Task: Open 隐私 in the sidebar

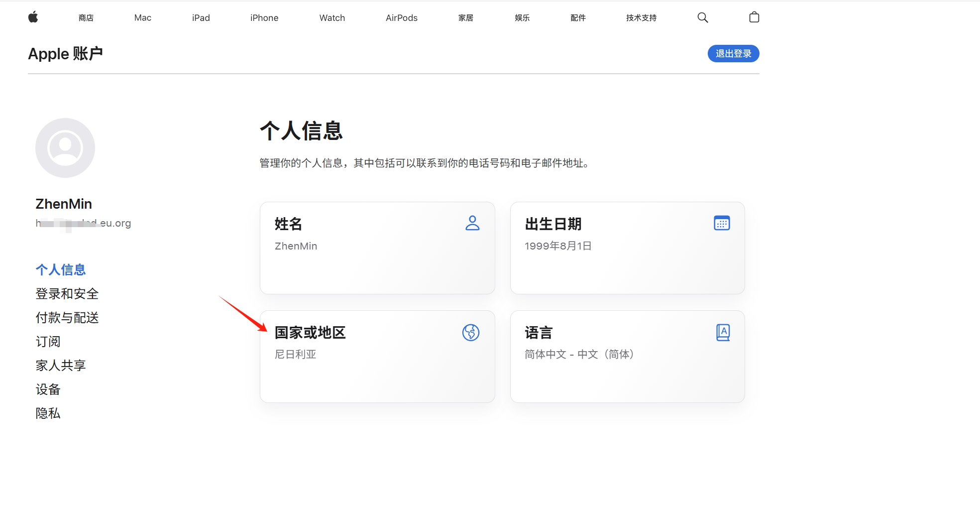Action: click(48, 413)
